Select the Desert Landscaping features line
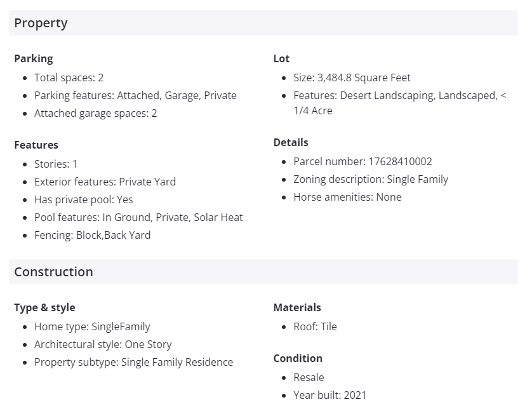This screenshot has width=532, height=416. click(400, 95)
